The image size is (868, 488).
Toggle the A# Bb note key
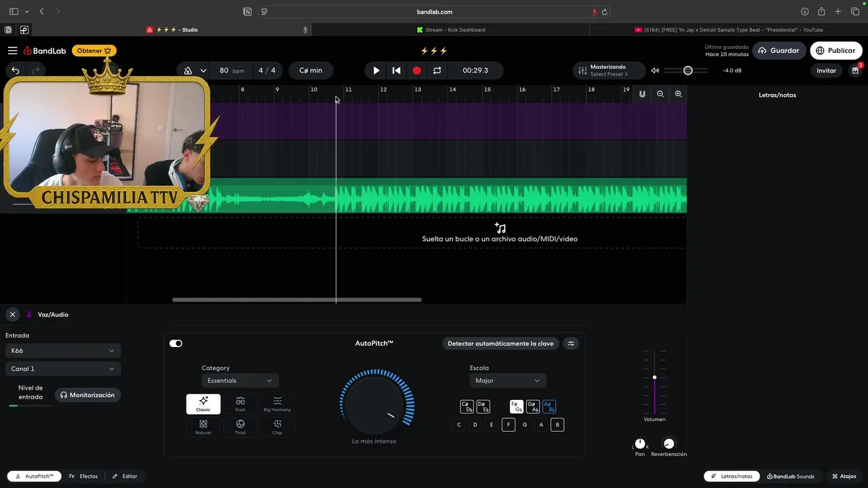click(x=549, y=407)
